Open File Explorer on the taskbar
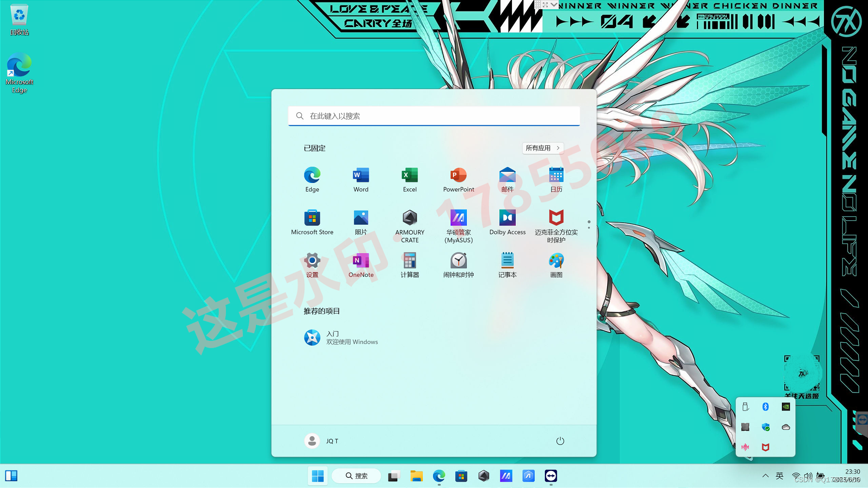 coord(417,476)
